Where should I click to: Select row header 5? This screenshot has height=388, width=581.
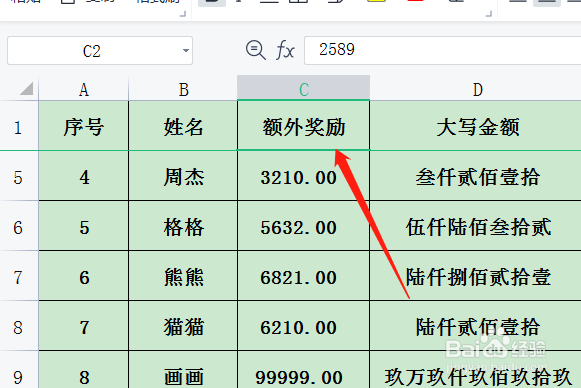pos(19,176)
